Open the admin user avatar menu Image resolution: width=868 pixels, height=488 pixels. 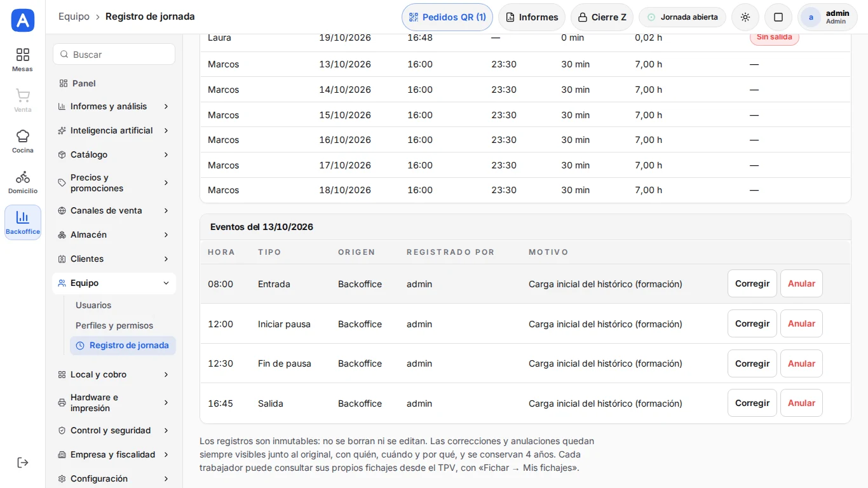click(x=827, y=17)
